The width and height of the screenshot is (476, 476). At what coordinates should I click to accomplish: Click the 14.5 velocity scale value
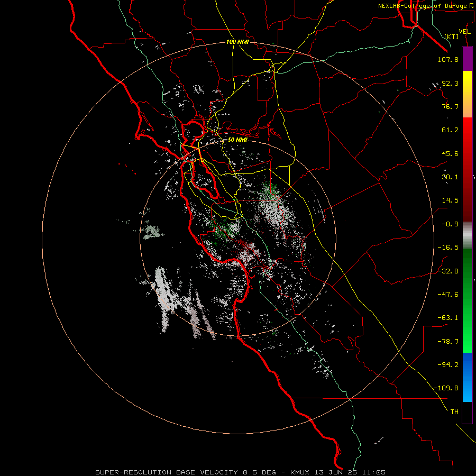(x=450, y=200)
